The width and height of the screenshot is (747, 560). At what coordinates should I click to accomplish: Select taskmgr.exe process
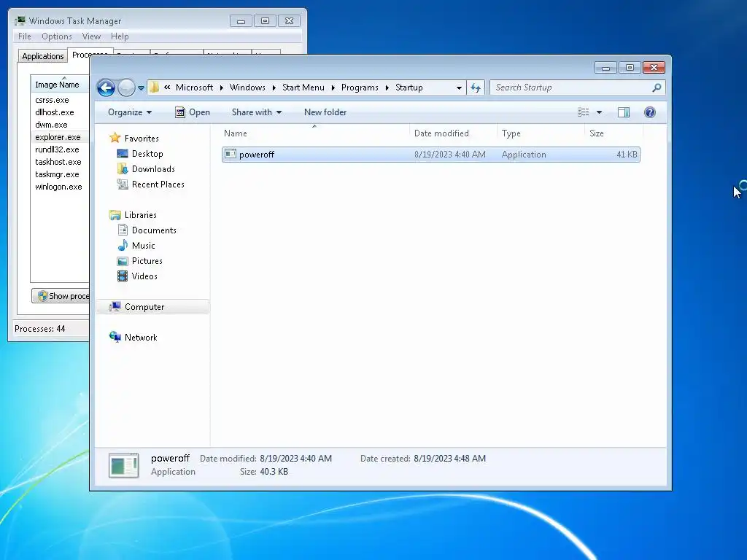(57, 174)
